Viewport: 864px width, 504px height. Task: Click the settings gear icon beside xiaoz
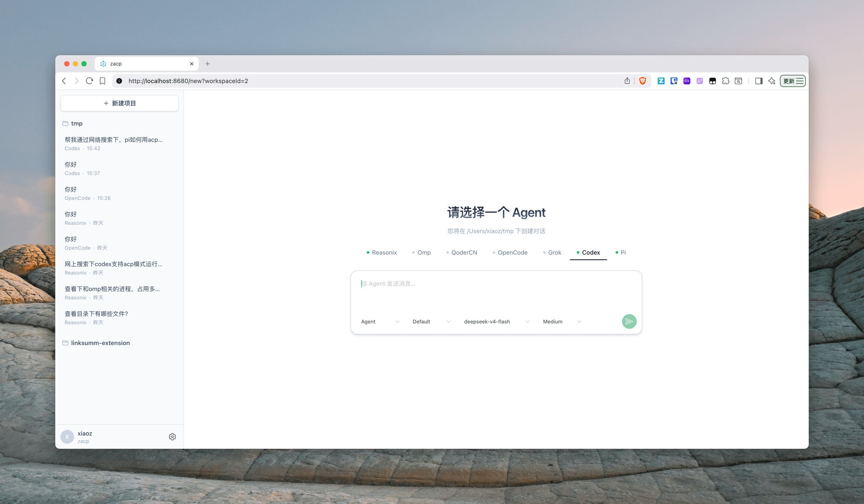coord(172,437)
